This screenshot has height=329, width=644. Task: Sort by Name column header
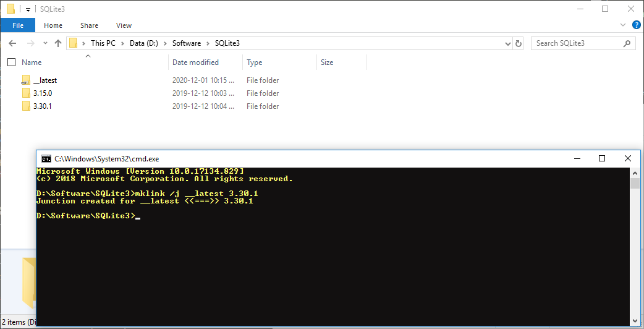click(32, 62)
